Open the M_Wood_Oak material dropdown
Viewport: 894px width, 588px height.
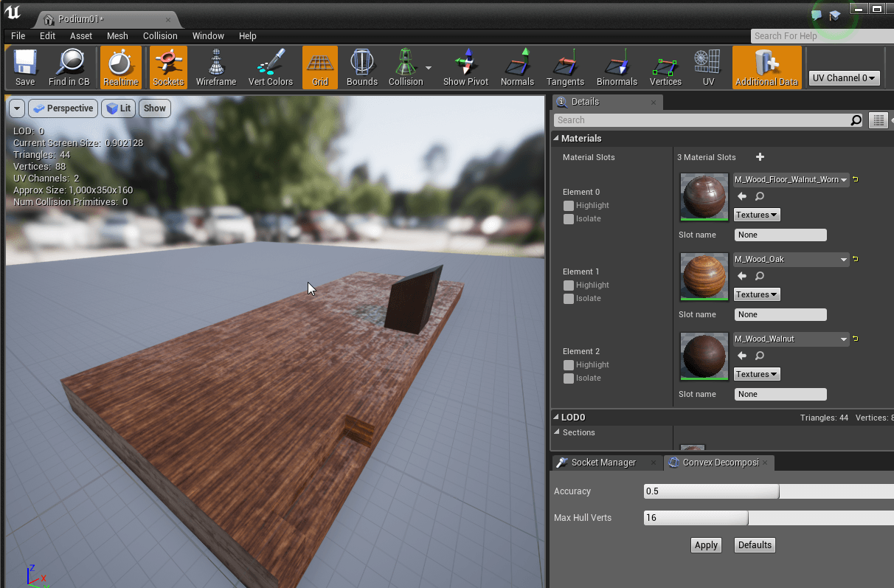[791, 260]
